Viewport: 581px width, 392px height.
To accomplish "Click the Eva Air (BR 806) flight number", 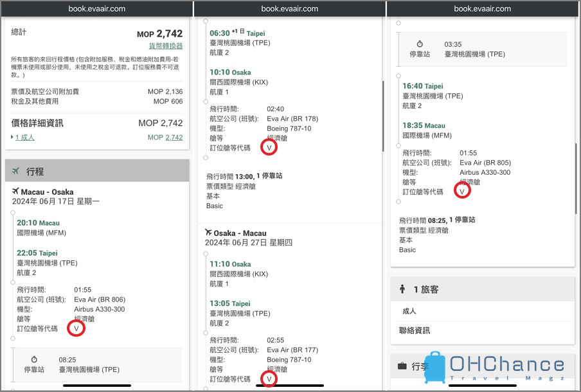I will click(100, 299).
